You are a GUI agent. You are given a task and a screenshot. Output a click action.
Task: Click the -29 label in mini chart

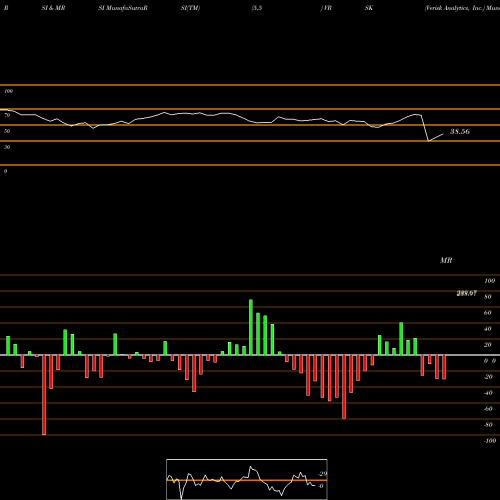coord(323,474)
